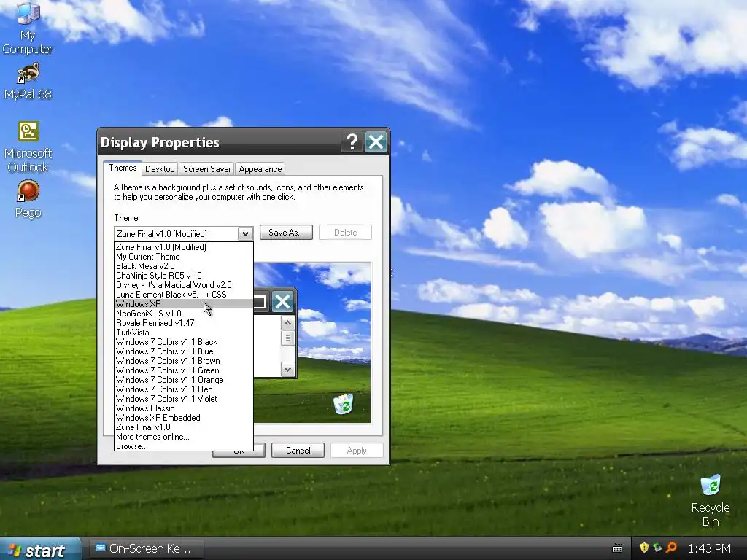This screenshot has height=560, width=747.
Task: Select ChaNinja Style RC5 v1.0 theme
Action: pos(183,276)
